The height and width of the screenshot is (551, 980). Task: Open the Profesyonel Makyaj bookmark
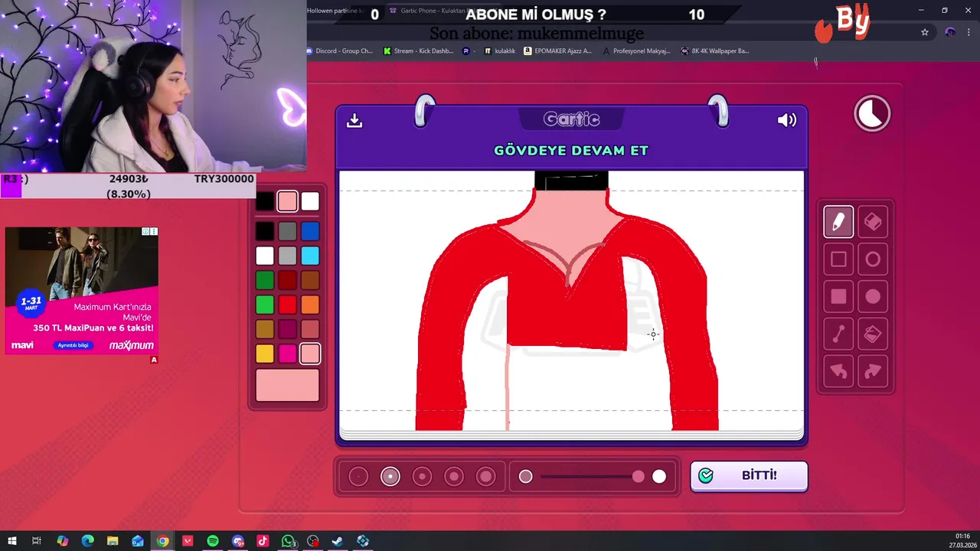click(636, 51)
